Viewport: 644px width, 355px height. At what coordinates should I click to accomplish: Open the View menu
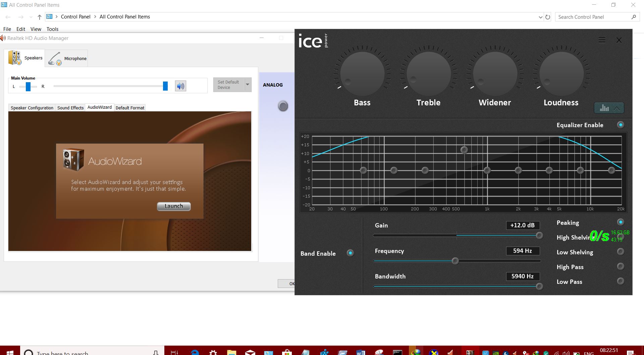tap(36, 29)
